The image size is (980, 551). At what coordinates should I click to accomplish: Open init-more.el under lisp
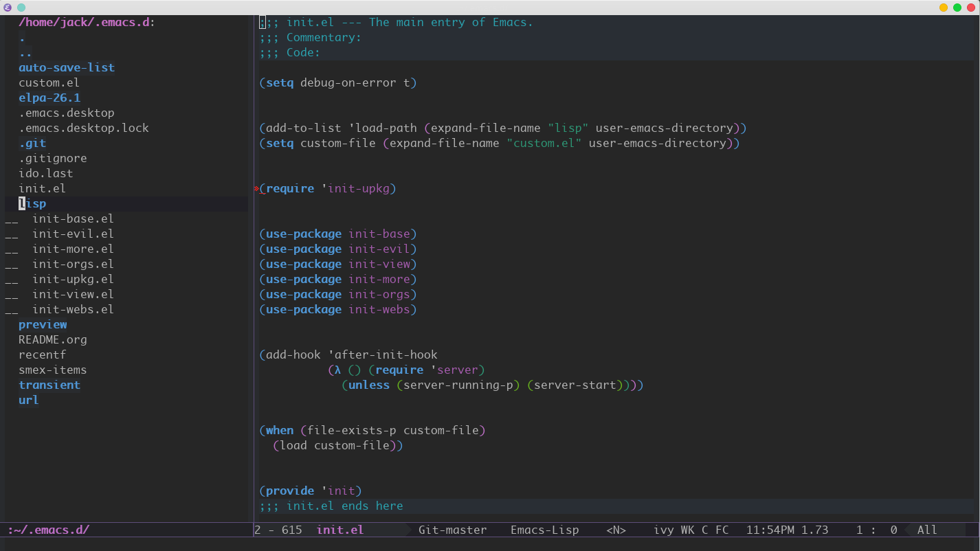tap(73, 249)
